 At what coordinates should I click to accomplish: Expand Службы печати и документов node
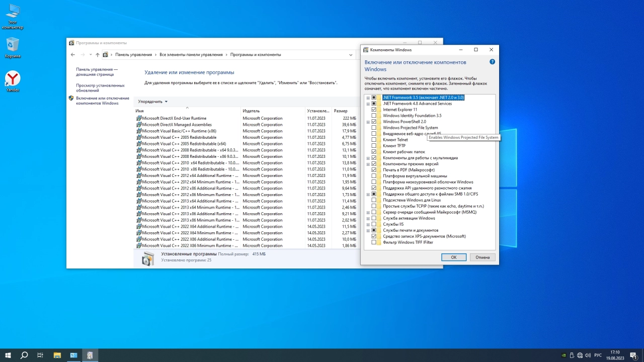tap(368, 230)
